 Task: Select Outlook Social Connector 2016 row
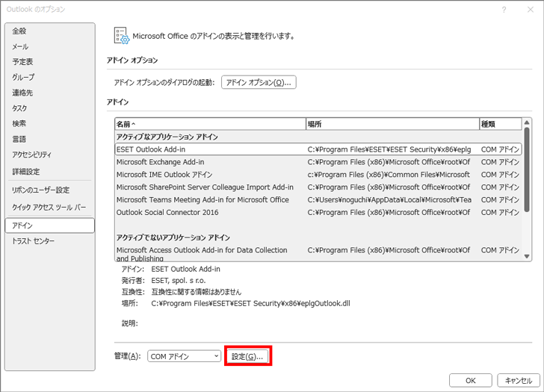[x=318, y=212]
